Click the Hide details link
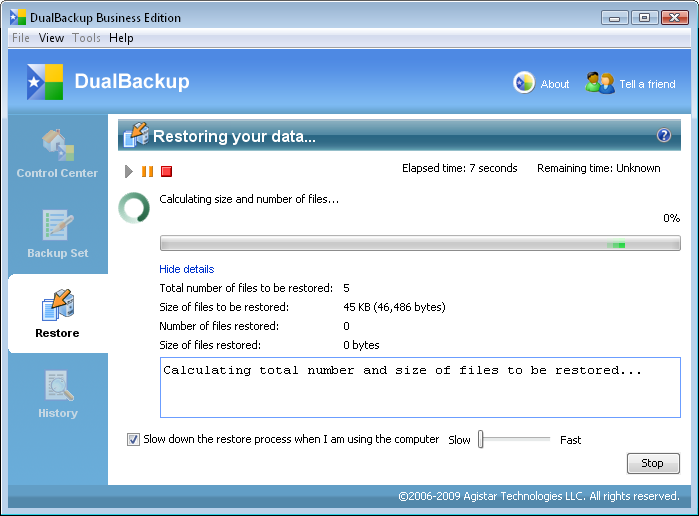 pos(186,269)
